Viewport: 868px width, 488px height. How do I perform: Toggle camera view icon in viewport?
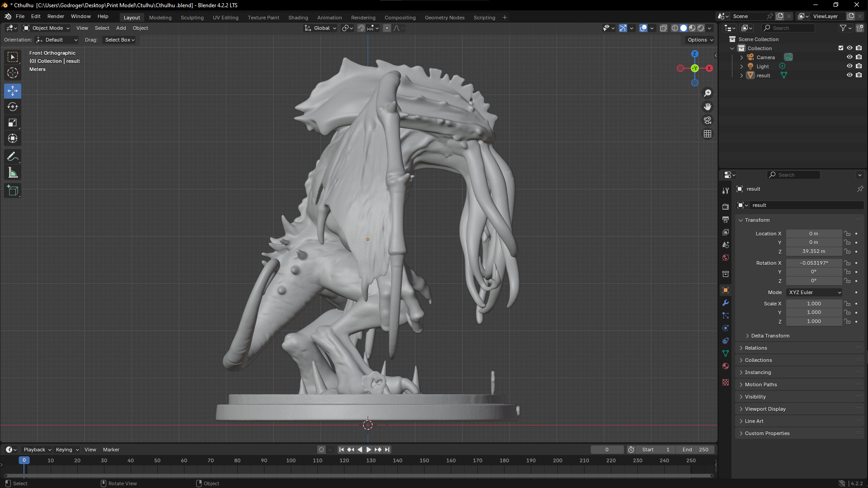pyautogui.click(x=708, y=120)
